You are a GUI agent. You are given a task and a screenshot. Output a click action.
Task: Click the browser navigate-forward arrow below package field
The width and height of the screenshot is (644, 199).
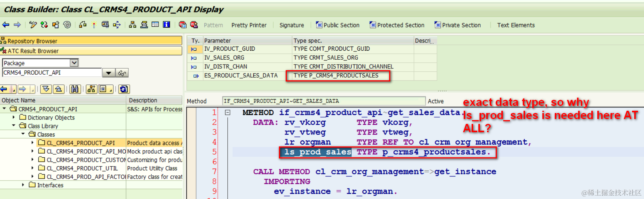(23, 89)
